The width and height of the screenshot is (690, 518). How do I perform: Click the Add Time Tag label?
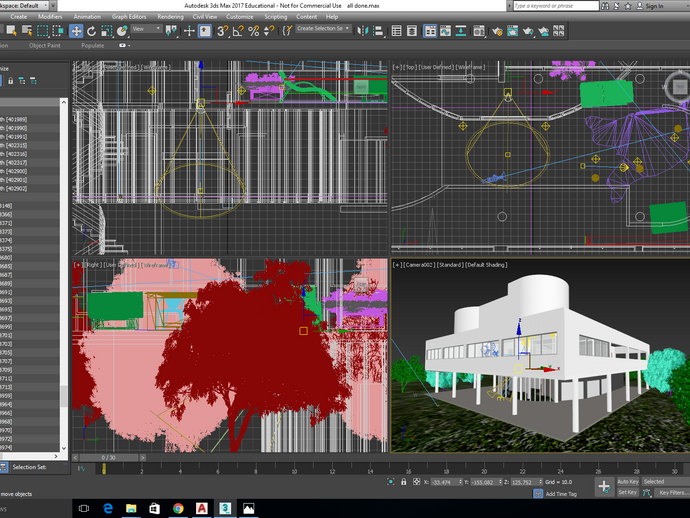coord(559,494)
